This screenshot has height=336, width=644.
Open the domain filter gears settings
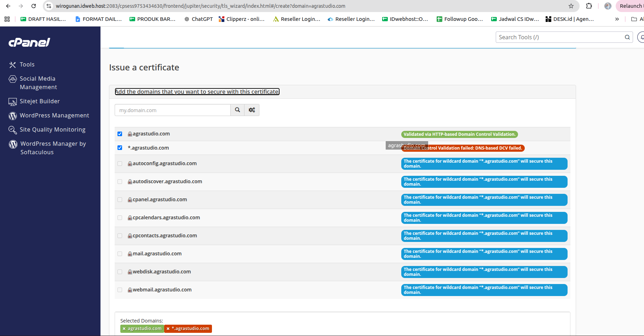(x=252, y=110)
